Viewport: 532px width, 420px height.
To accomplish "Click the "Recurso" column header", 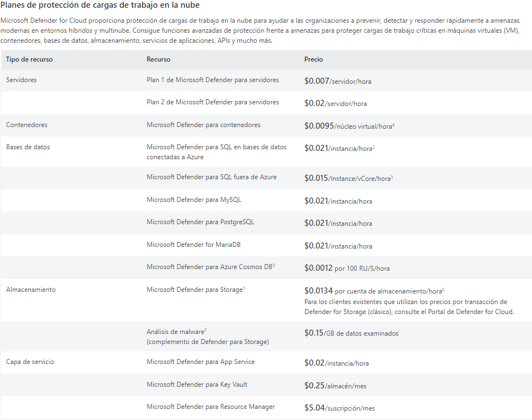I will [x=158, y=59].
